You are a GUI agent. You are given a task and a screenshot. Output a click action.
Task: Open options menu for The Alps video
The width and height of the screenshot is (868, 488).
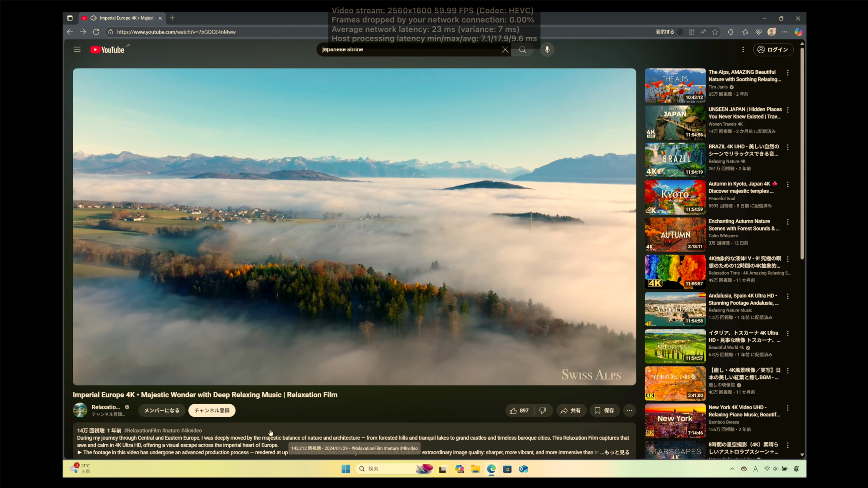tap(787, 73)
